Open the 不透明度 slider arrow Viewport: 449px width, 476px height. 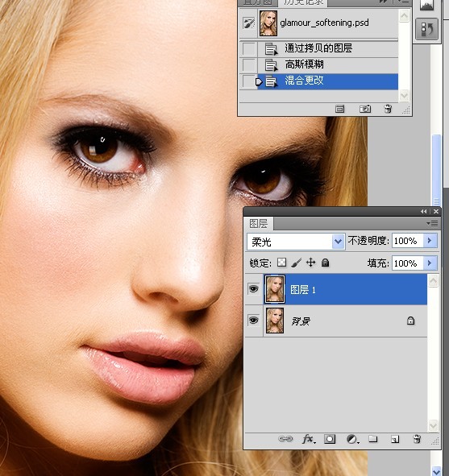pyautogui.click(x=430, y=241)
